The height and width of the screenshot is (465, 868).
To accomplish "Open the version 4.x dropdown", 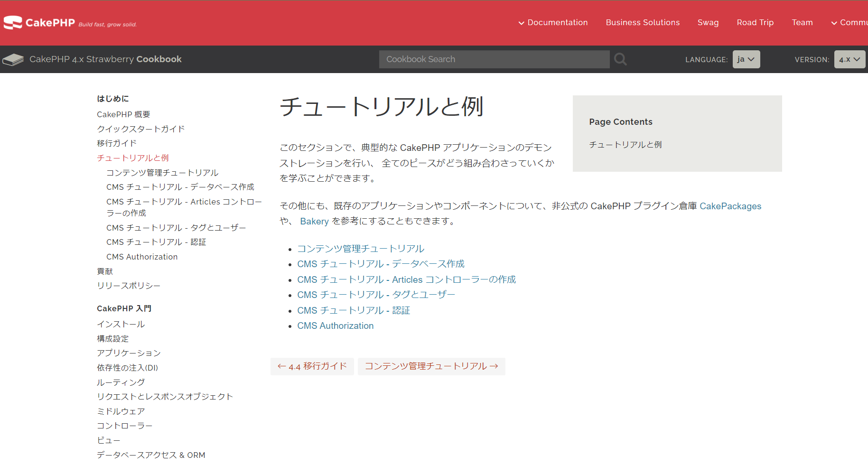I will pyautogui.click(x=849, y=59).
